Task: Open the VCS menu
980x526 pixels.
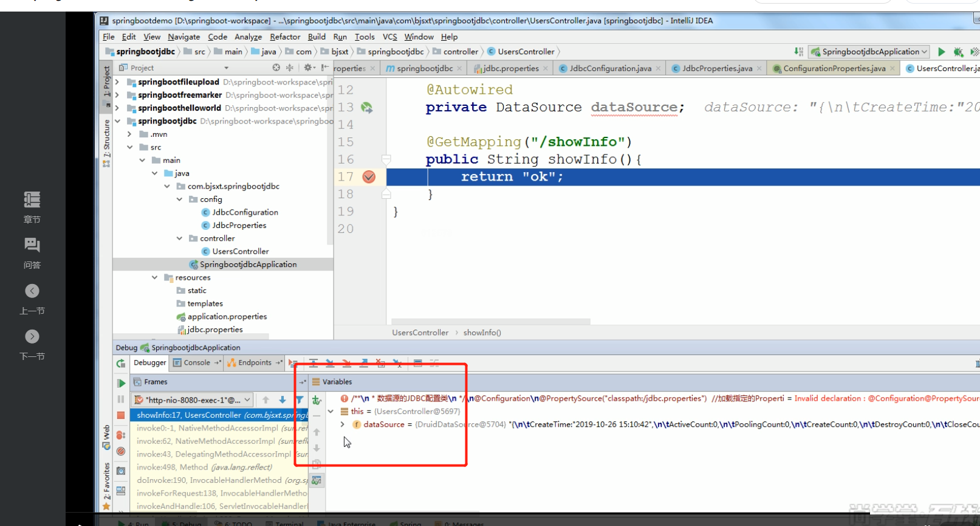Action: click(x=390, y=37)
